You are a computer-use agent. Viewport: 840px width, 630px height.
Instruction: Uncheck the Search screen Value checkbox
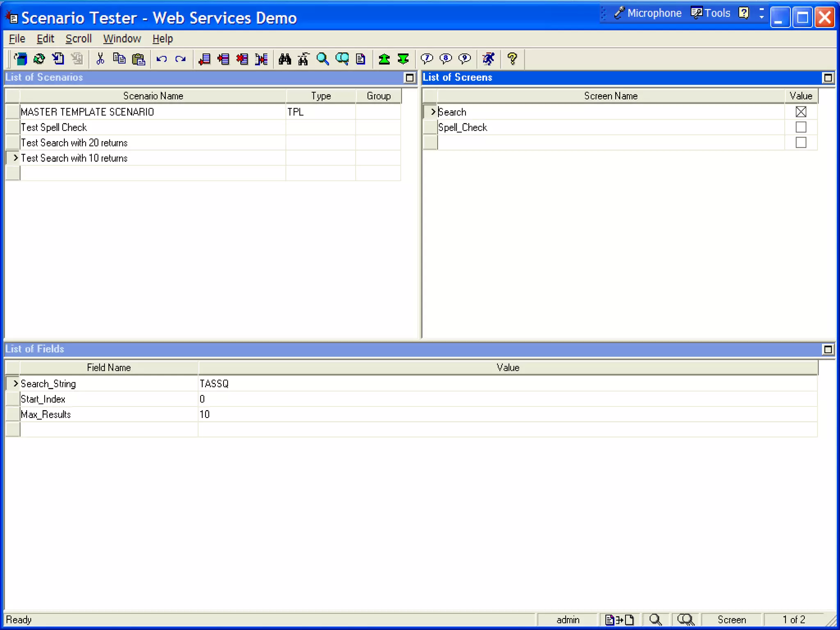[x=800, y=112]
